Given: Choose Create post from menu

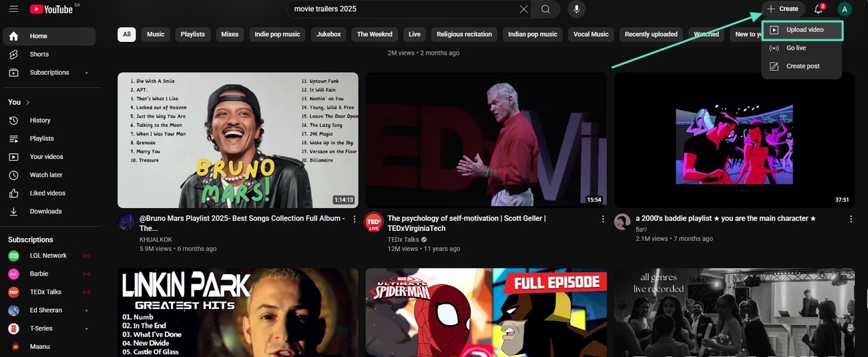Looking at the screenshot, I should tap(802, 66).
